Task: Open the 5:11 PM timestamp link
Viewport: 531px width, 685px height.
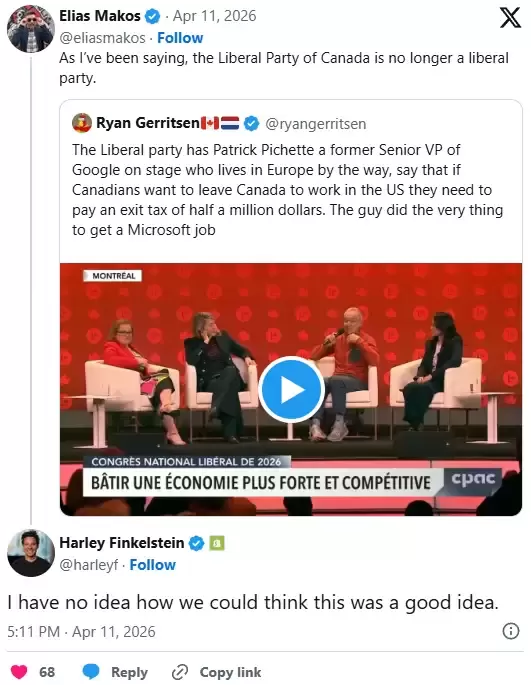Action: point(81,632)
